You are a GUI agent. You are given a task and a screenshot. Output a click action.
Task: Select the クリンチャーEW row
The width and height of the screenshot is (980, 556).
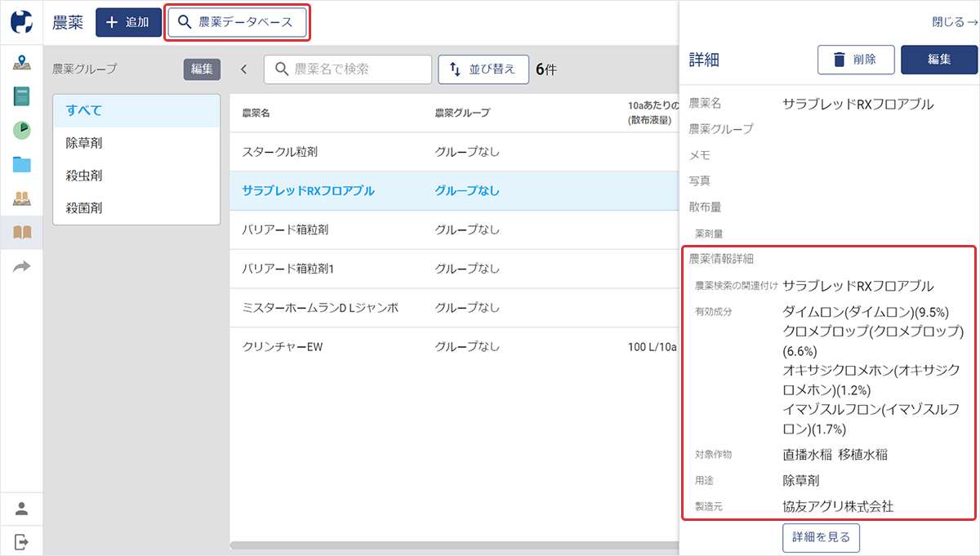pyautogui.click(x=455, y=347)
